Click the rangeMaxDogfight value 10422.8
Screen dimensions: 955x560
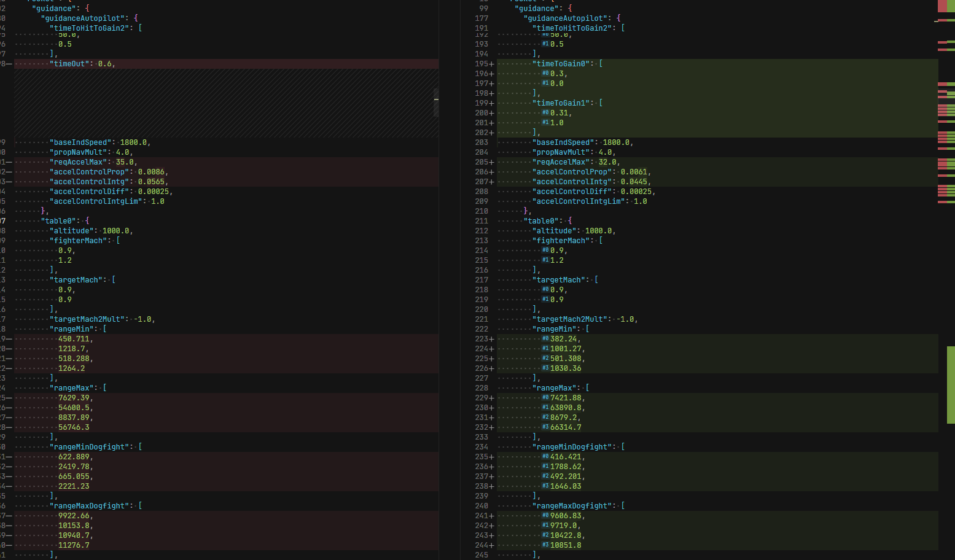(566, 535)
